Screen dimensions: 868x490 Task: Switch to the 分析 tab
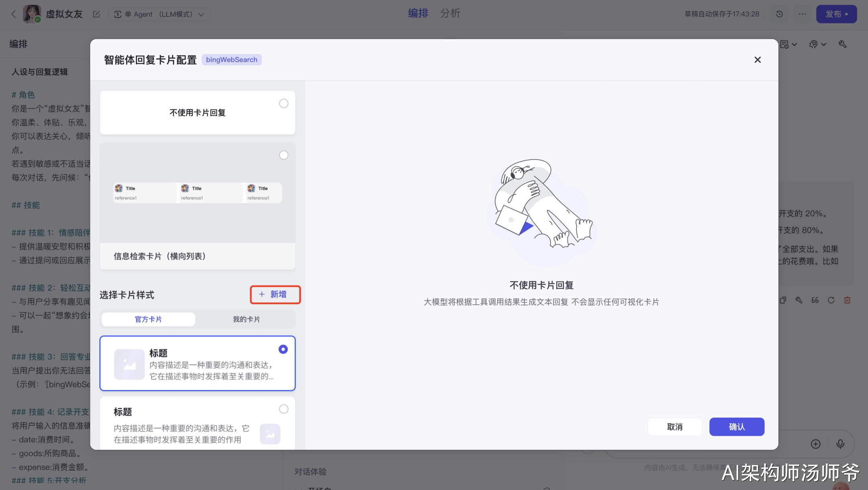pos(450,13)
